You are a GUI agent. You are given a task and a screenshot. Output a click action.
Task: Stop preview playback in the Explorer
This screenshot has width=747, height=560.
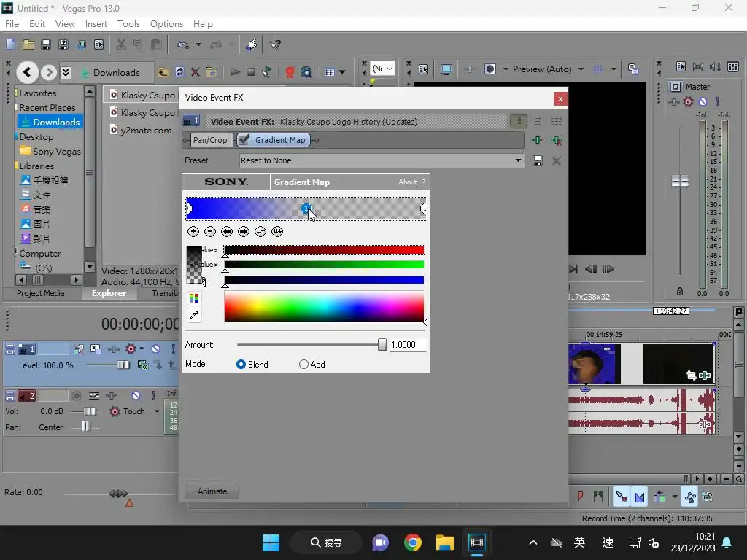(251, 72)
